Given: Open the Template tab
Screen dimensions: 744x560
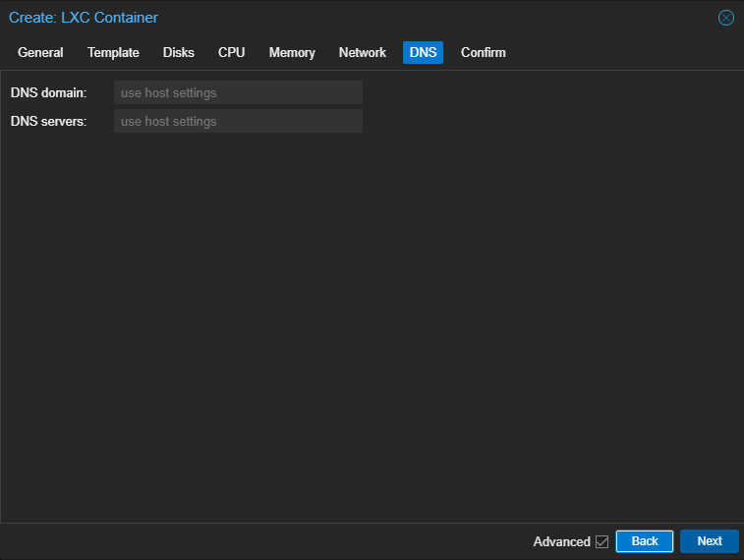Looking at the screenshot, I should [x=113, y=52].
